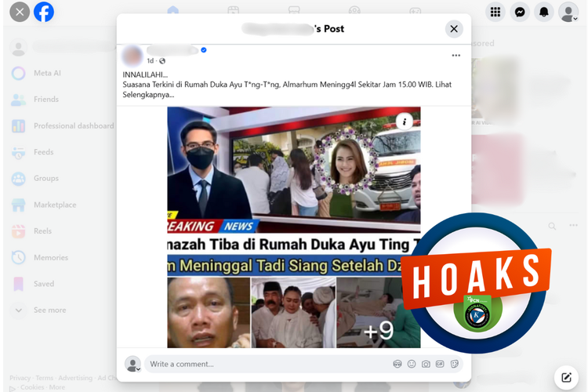Open the Groups tab in top navigation
This screenshot has width=588, height=392.
(x=354, y=10)
